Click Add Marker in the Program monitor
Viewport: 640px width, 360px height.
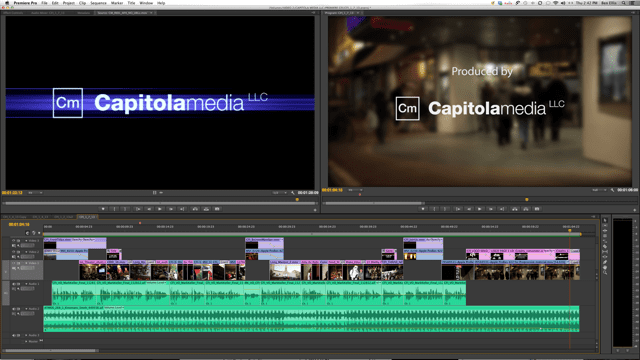[x=423, y=209]
